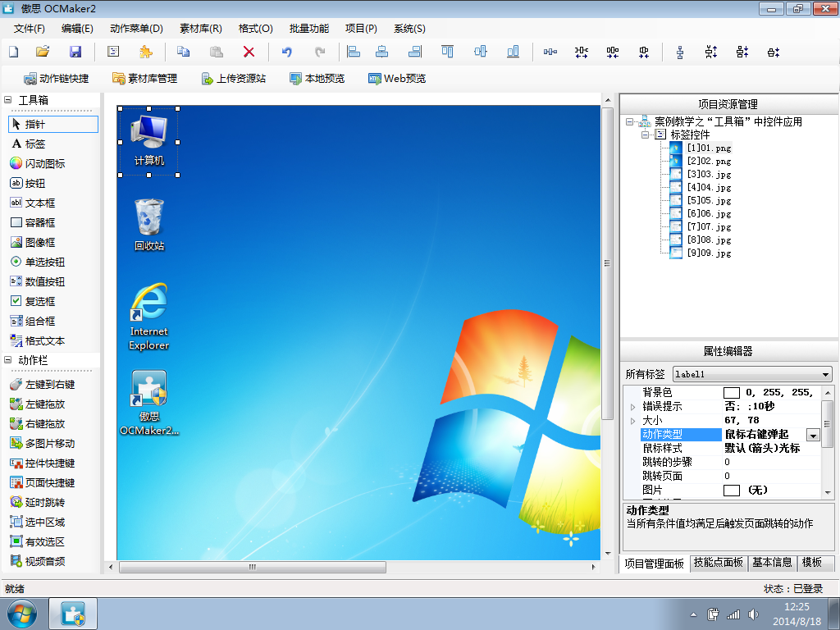Image resolution: width=840 pixels, height=630 pixels.
Task: Click the canvas horizontal scrollbar thumb
Action: [253, 567]
